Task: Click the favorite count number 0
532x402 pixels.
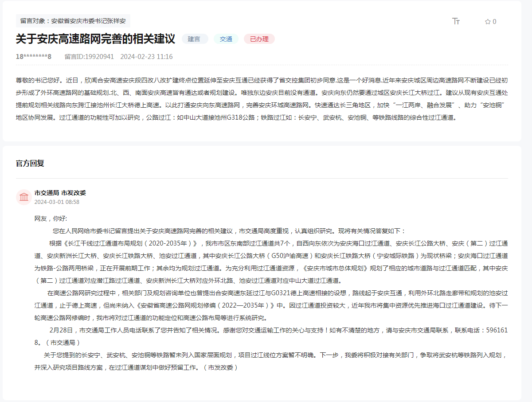Action: click(x=494, y=21)
